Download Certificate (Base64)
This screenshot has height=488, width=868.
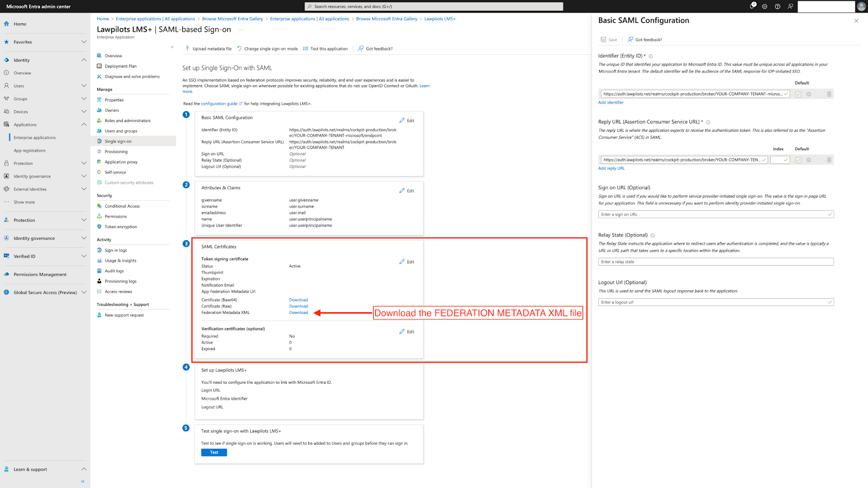tap(298, 300)
